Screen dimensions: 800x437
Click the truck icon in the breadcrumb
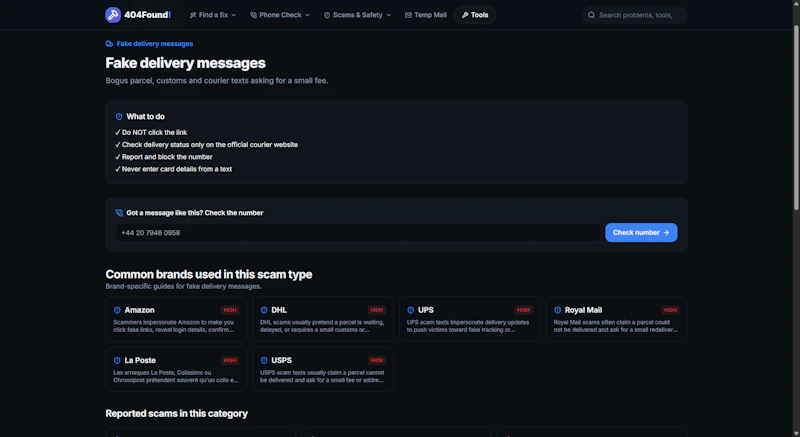point(109,44)
